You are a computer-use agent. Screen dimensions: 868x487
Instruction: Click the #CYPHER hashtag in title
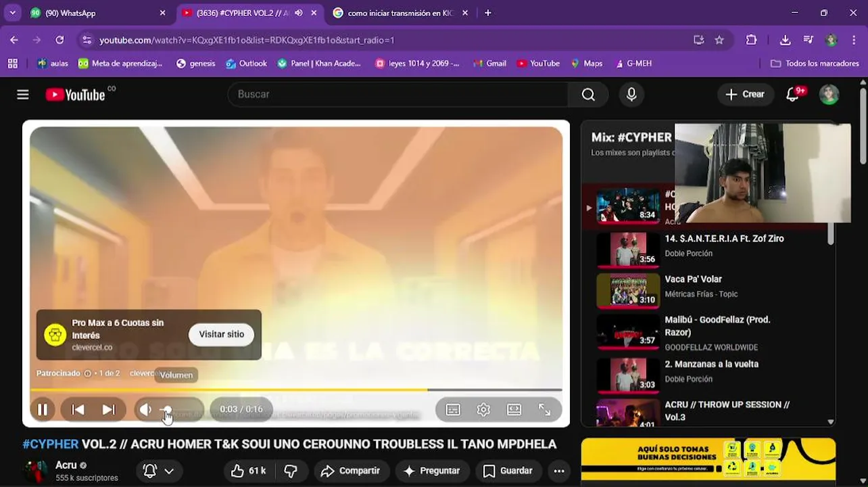[51, 444]
